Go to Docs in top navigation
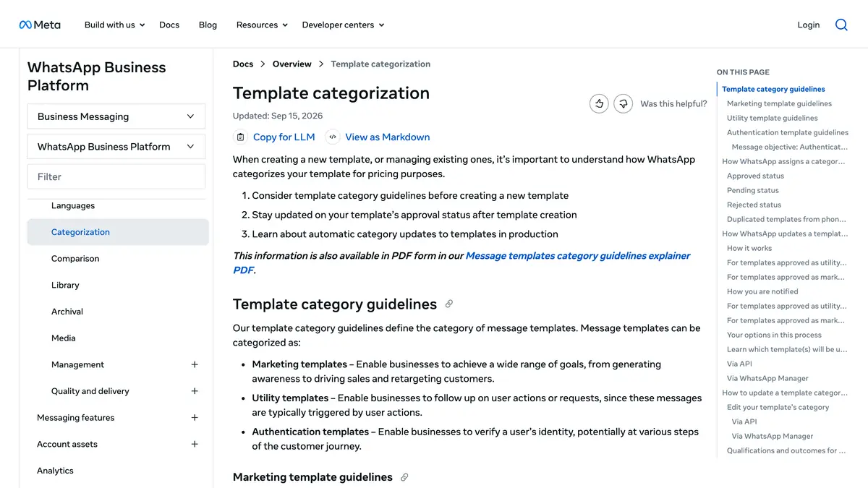Viewport: 868px width, 488px height. [169, 25]
